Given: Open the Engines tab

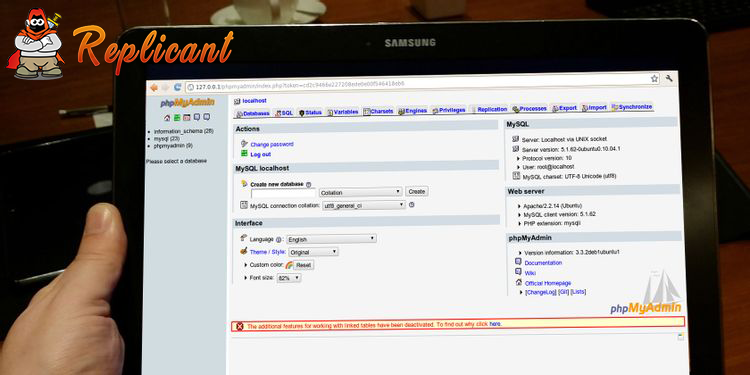Looking at the screenshot, I should [412, 111].
